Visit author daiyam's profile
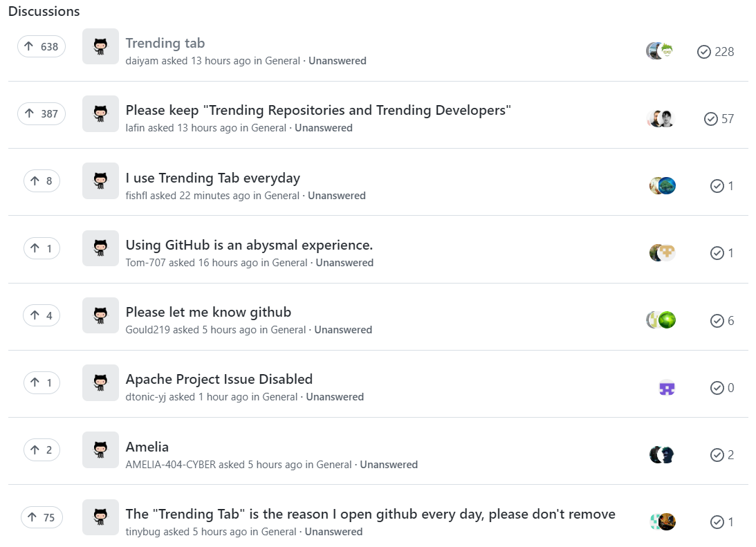Image resolution: width=756 pixels, height=547 pixels. pos(142,61)
